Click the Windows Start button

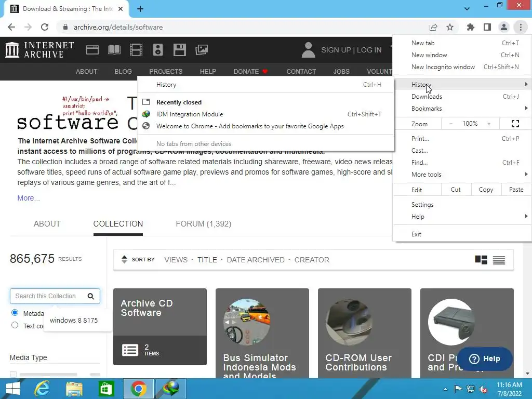(x=12, y=389)
